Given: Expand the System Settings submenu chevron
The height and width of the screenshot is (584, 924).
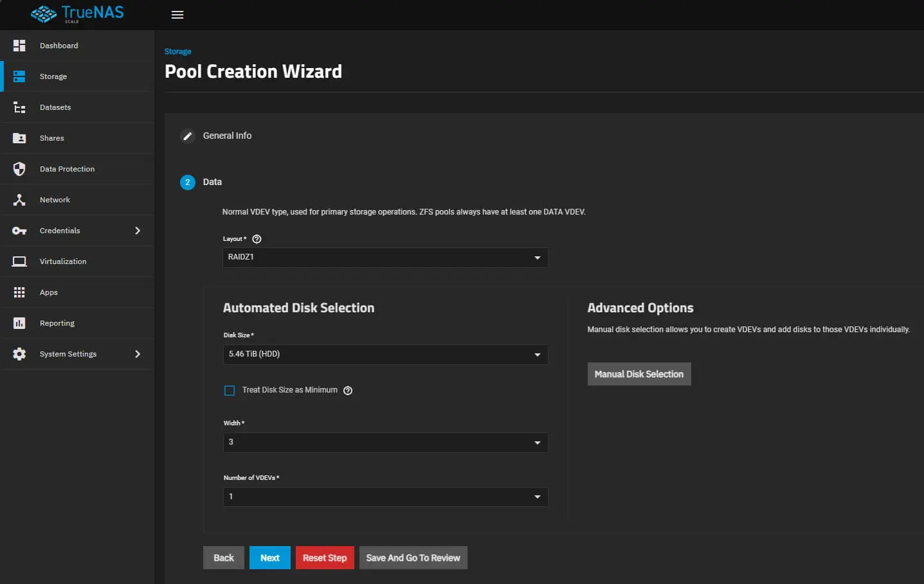Looking at the screenshot, I should 138,354.
